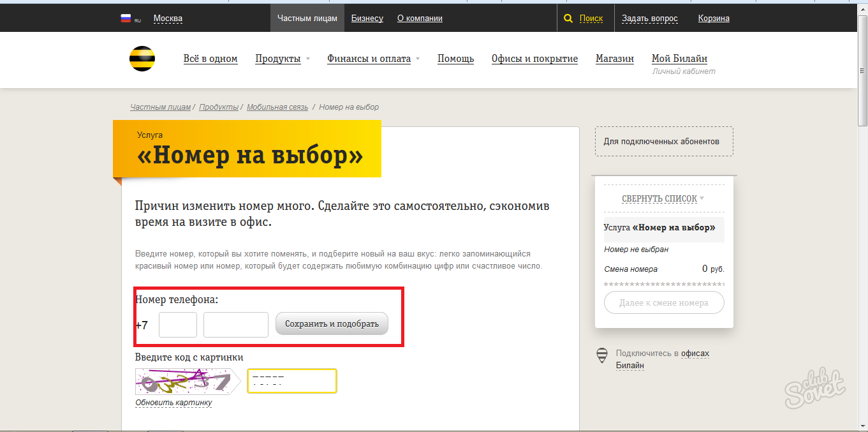Viewport: 868px width, 432px height.
Task: Click the search magnifier icon
Action: pyautogui.click(x=568, y=19)
